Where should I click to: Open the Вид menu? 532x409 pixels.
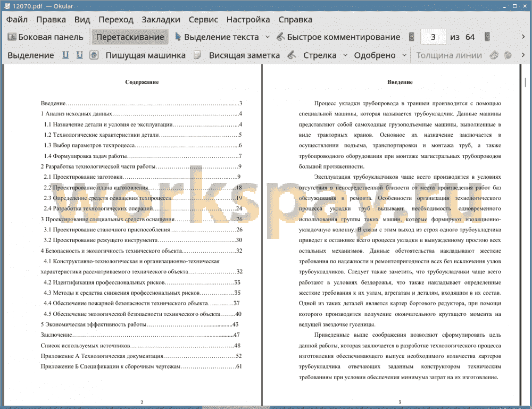coord(82,20)
